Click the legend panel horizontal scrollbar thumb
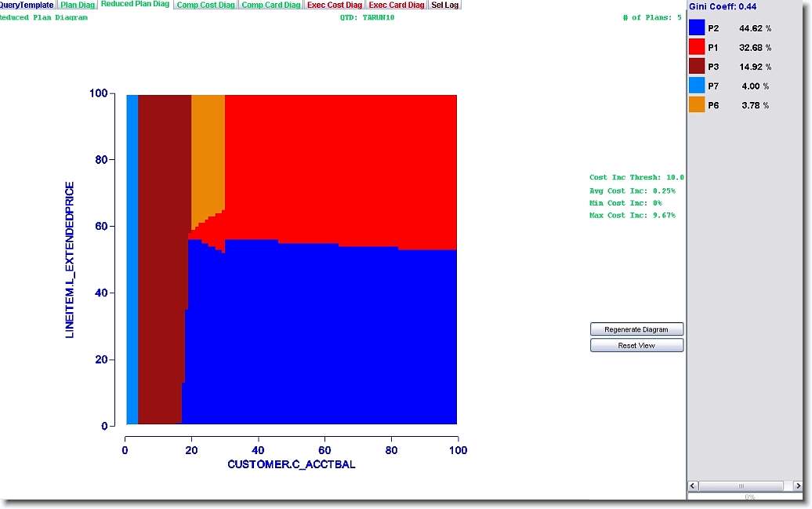This screenshot has width=812, height=509. coord(741,486)
